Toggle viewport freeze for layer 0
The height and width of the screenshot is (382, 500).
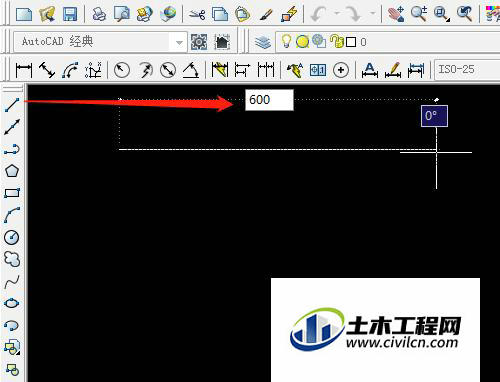pos(319,41)
